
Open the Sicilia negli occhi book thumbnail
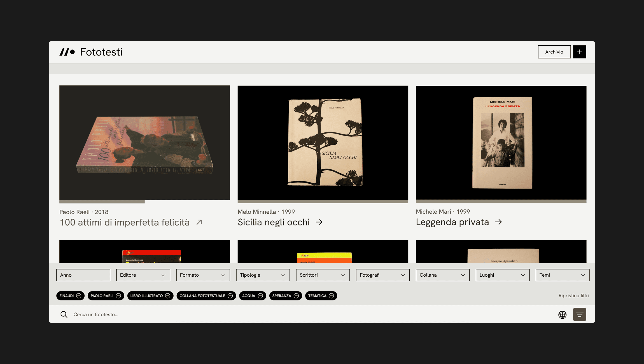[x=323, y=143]
